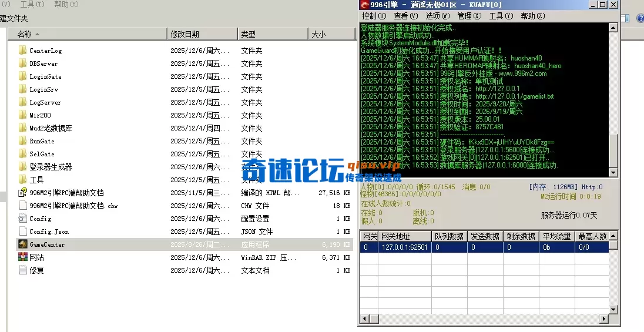The height and width of the screenshot is (332, 644).
Task: Select the LoginSrv folder icon
Action: [22, 89]
